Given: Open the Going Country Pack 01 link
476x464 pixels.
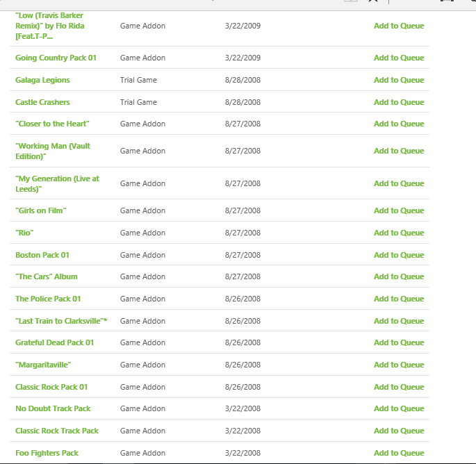Looking at the screenshot, I should (x=56, y=58).
